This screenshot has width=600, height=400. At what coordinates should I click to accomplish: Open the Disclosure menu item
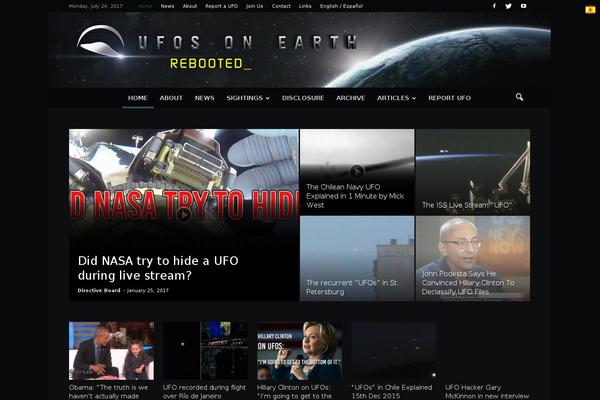pos(303,98)
